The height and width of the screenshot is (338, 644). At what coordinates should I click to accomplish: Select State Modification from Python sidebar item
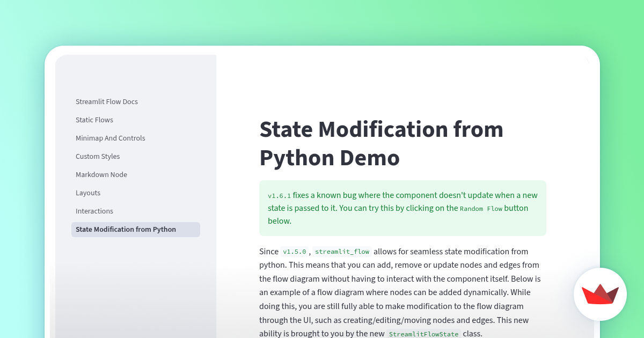coord(136,230)
